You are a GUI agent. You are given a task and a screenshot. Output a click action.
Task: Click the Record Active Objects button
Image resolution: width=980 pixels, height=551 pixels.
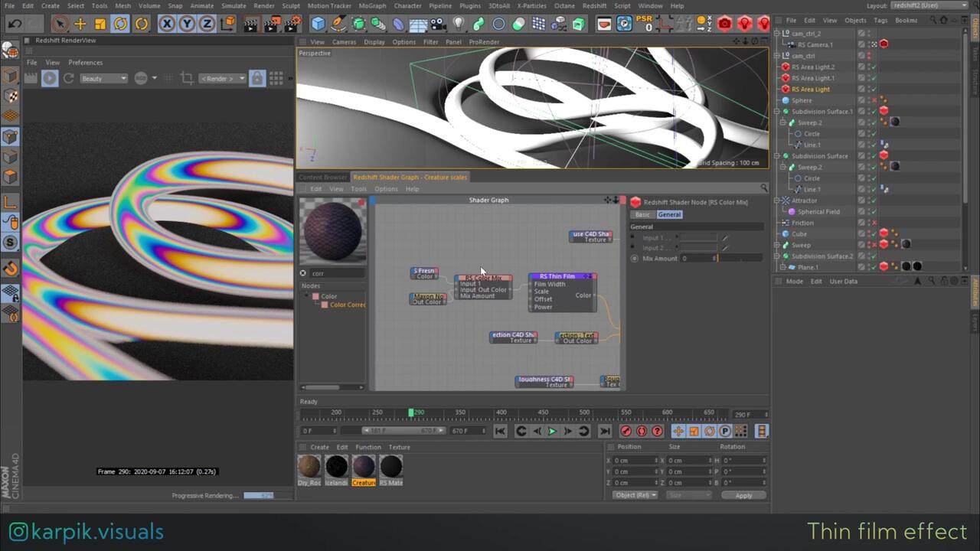626,432
